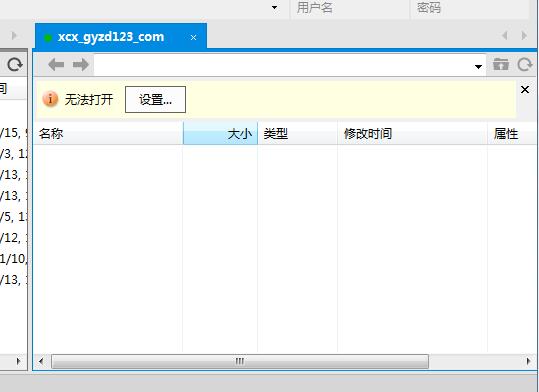This screenshot has width=539, height=392.
Task: Go back using the left arrow icon
Action: (56, 64)
